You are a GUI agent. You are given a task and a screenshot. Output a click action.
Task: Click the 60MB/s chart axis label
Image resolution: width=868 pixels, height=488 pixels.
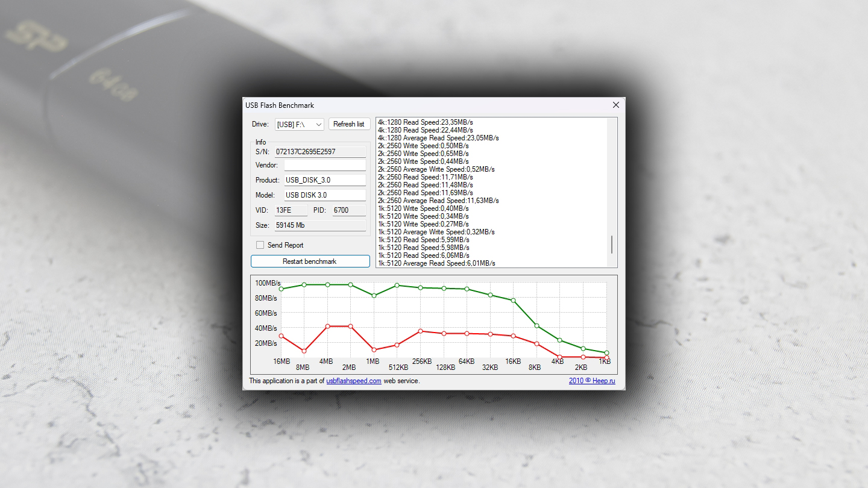coord(266,313)
